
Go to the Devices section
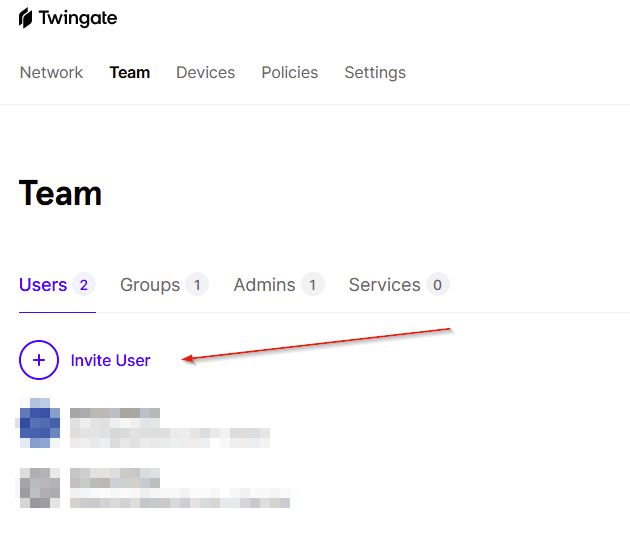point(205,73)
